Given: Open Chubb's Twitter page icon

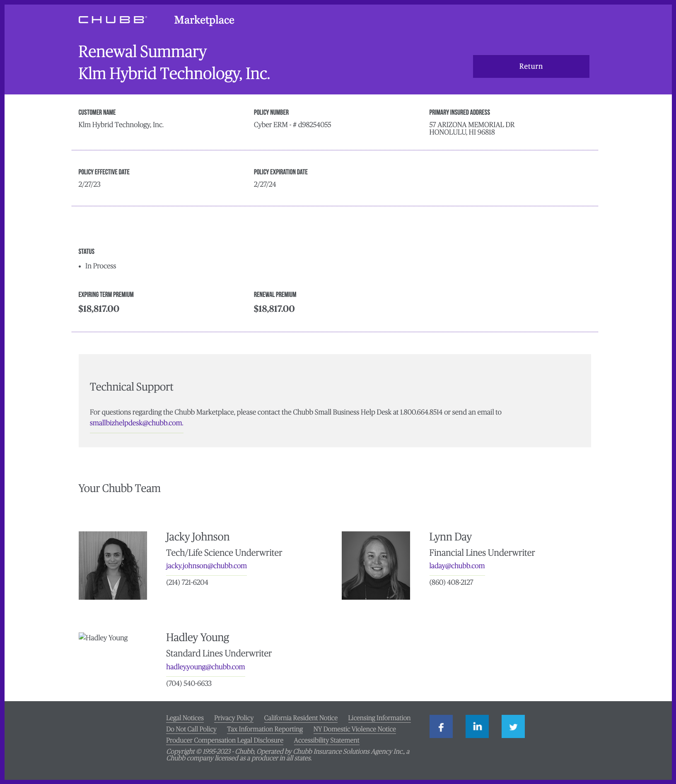Looking at the screenshot, I should click(x=513, y=726).
